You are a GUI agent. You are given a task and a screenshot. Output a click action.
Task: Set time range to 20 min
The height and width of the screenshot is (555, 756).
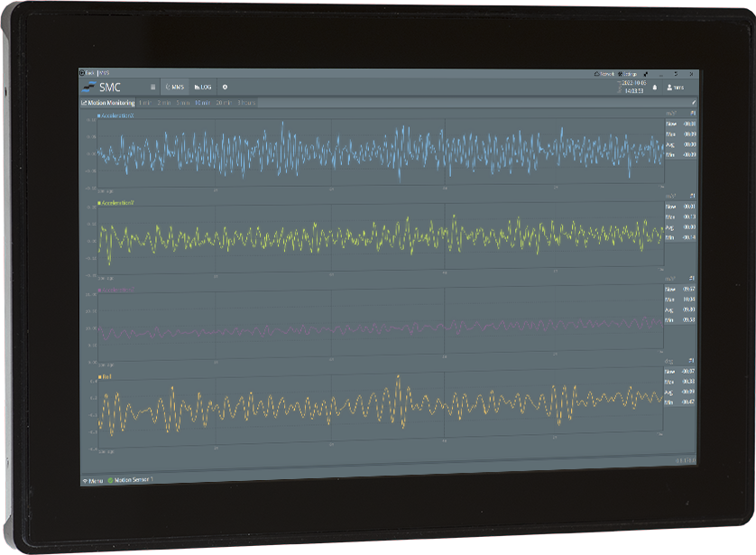click(x=224, y=103)
